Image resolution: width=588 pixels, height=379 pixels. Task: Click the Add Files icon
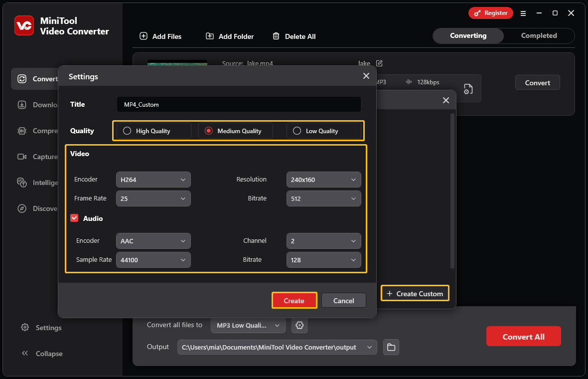tap(144, 36)
